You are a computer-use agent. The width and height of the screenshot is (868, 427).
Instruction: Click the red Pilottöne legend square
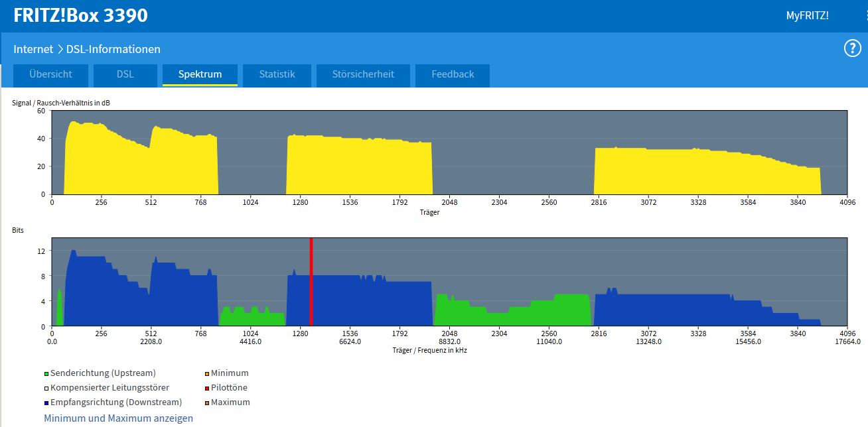[207, 388]
